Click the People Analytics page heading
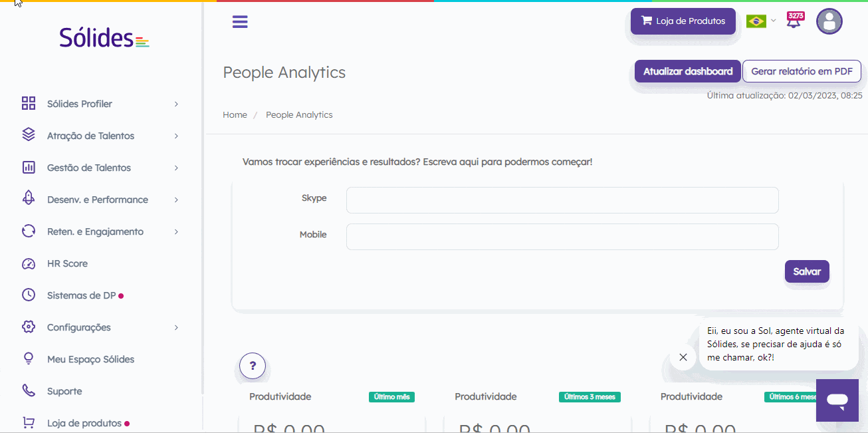The width and height of the screenshot is (868, 433). click(x=284, y=72)
